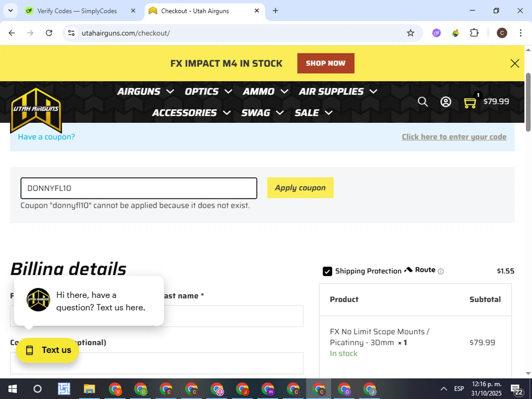Click the SHOP NOW button

click(326, 63)
